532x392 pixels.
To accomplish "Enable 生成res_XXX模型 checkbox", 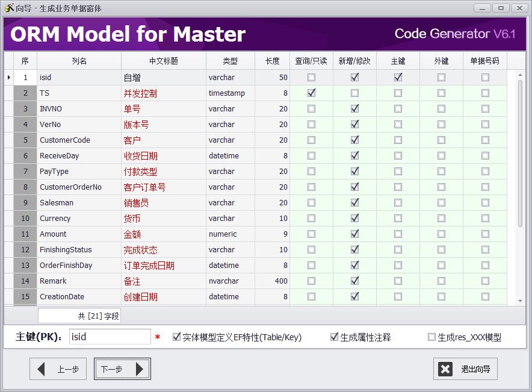I will point(431,337).
